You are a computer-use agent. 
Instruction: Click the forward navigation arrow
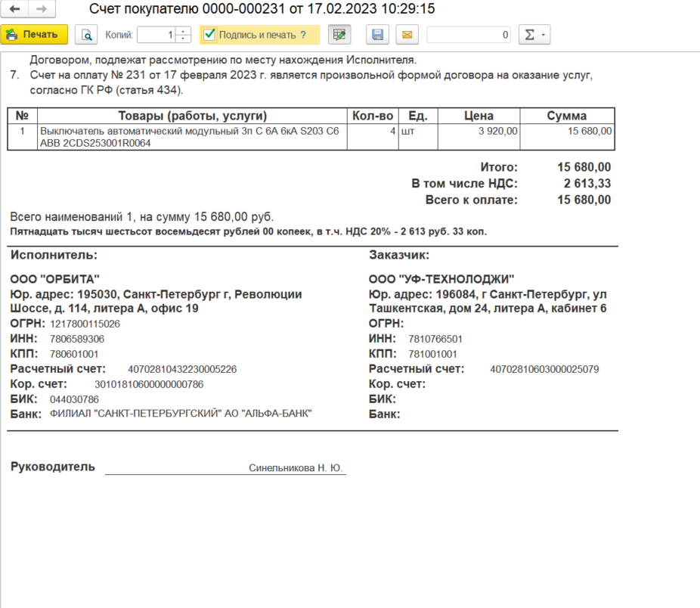pos(42,9)
